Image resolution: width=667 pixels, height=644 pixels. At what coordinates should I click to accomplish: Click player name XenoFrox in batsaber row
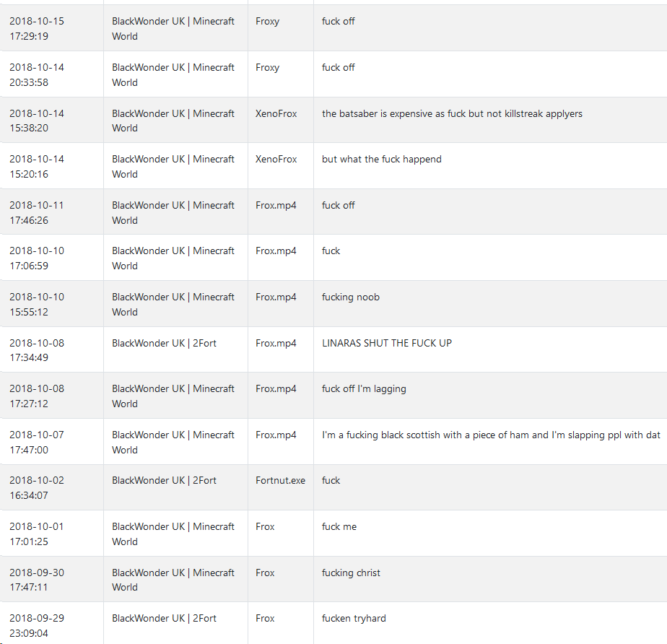click(x=276, y=113)
